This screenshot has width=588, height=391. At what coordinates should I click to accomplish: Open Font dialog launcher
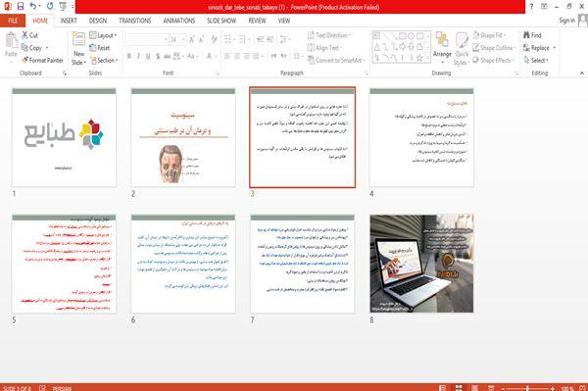click(218, 73)
